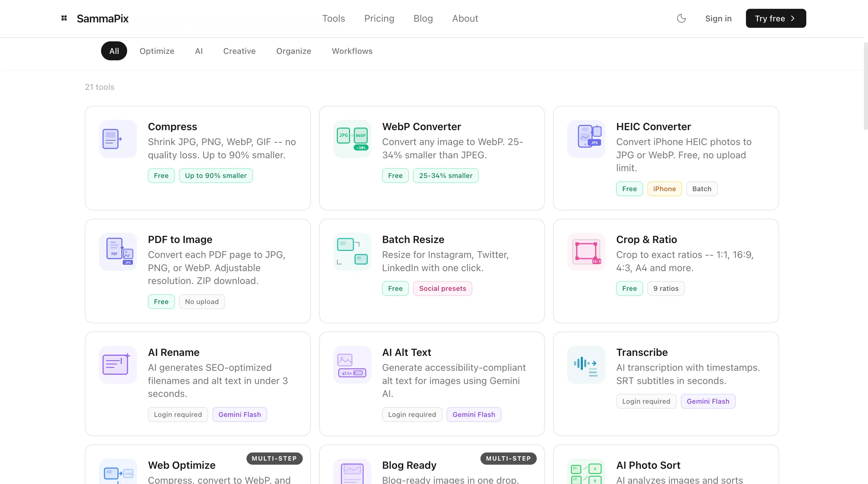Toggle dark mode with moon icon
This screenshot has height=484, width=868.
[x=681, y=18]
